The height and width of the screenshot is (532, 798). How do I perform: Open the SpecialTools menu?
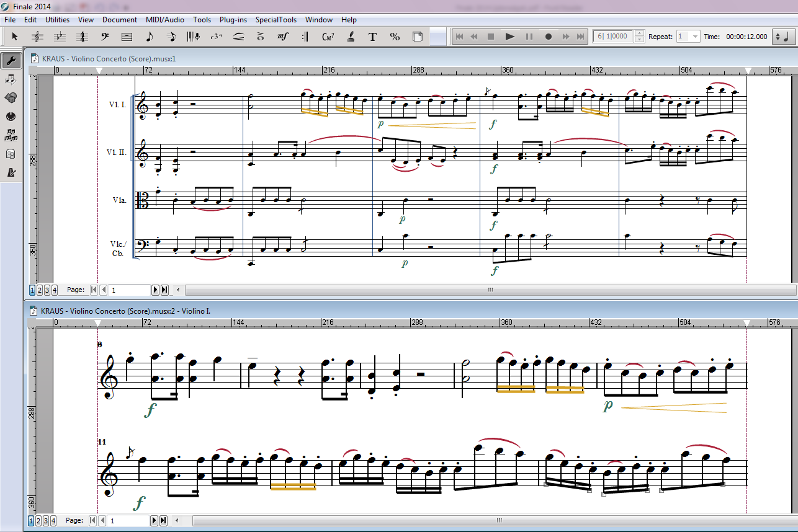(x=276, y=20)
